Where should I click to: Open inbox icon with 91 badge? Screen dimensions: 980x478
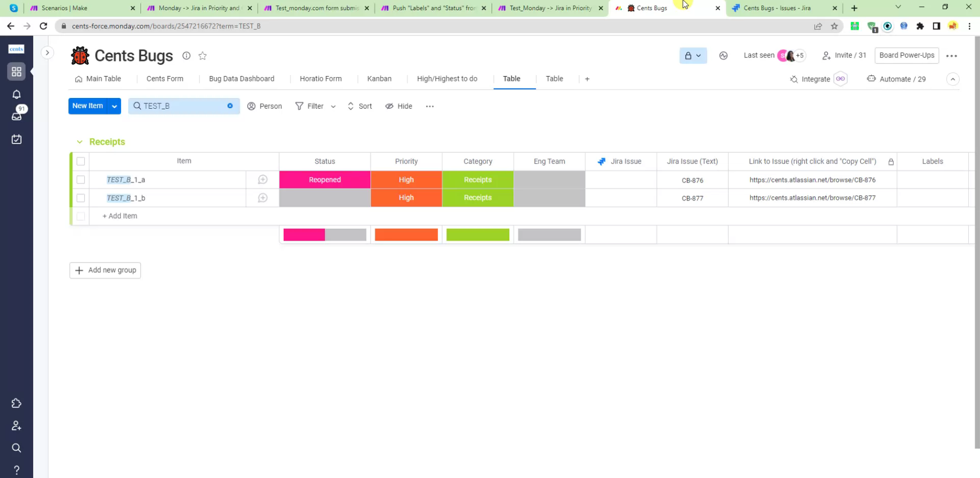pos(17,116)
